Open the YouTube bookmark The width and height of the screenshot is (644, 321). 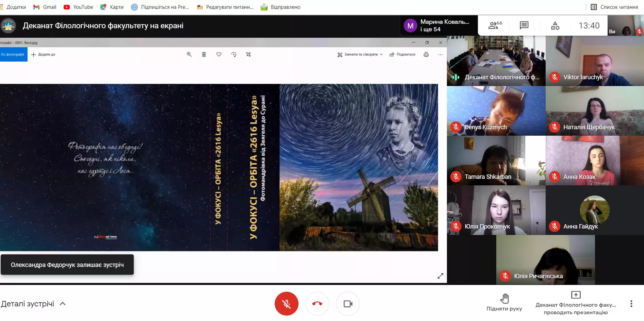78,7
